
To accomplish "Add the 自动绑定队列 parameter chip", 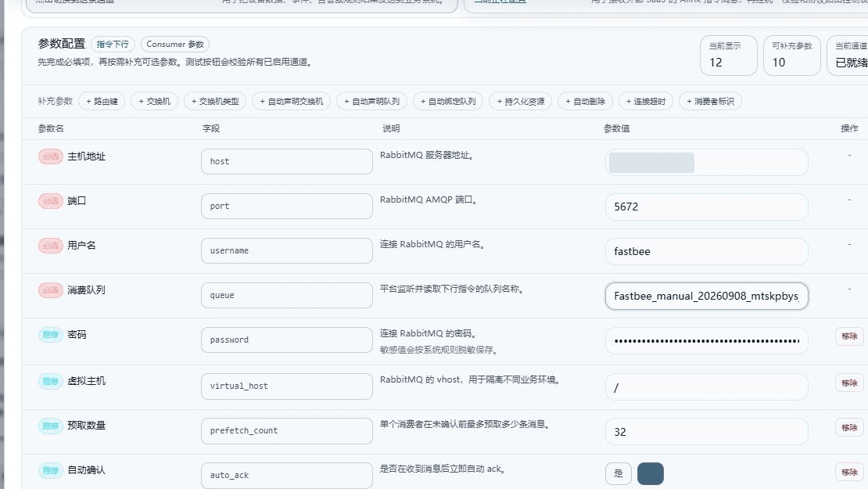I will pos(448,102).
